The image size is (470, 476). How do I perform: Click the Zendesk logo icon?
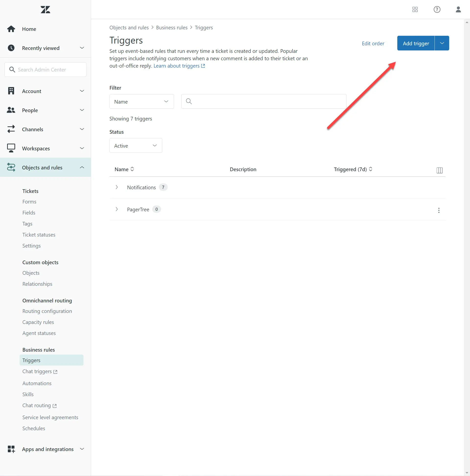(x=45, y=10)
